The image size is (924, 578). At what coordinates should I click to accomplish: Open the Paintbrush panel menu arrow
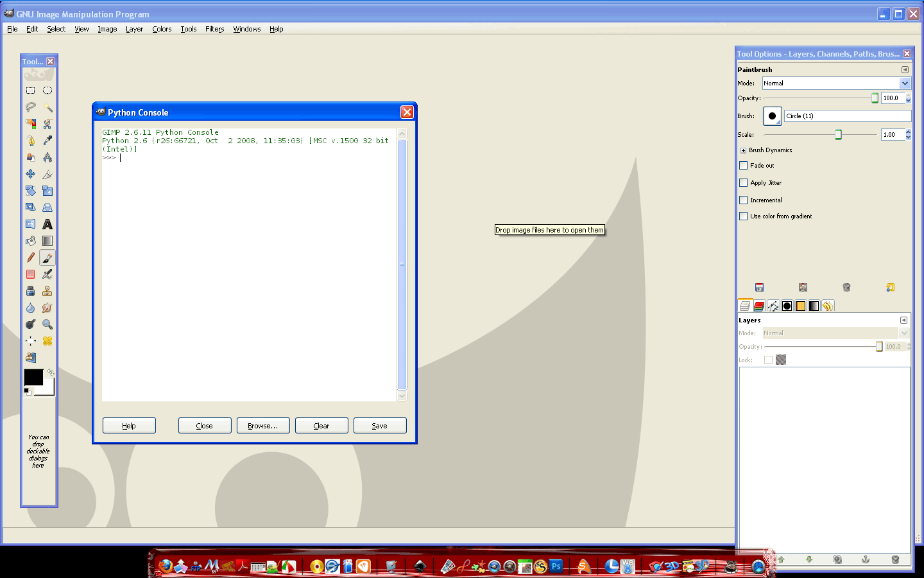point(905,69)
